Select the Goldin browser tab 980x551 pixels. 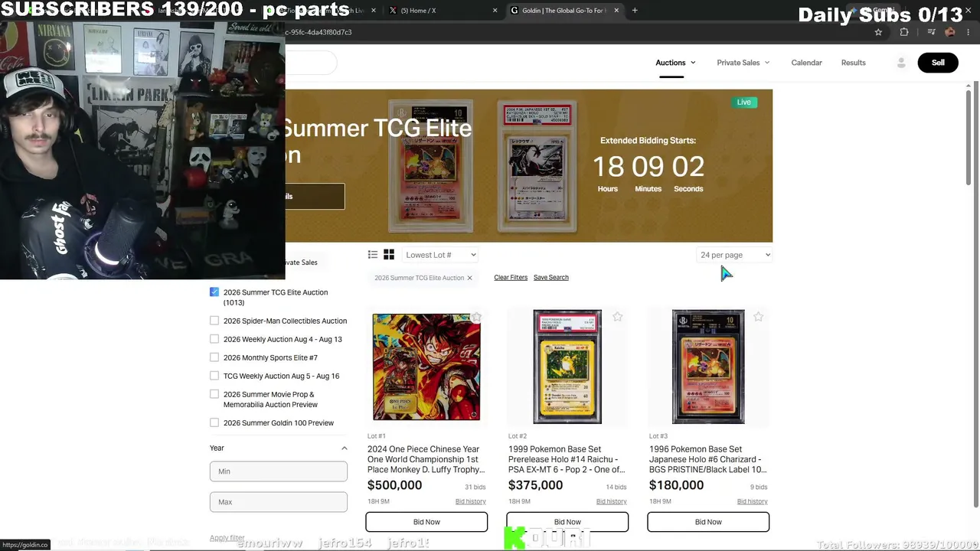[565, 11]
